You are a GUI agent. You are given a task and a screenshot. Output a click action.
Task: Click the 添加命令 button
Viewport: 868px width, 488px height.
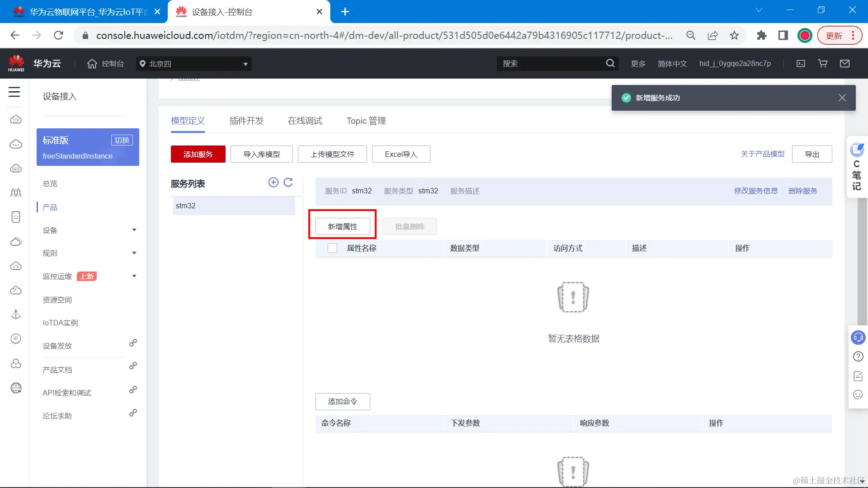[343, 401]
